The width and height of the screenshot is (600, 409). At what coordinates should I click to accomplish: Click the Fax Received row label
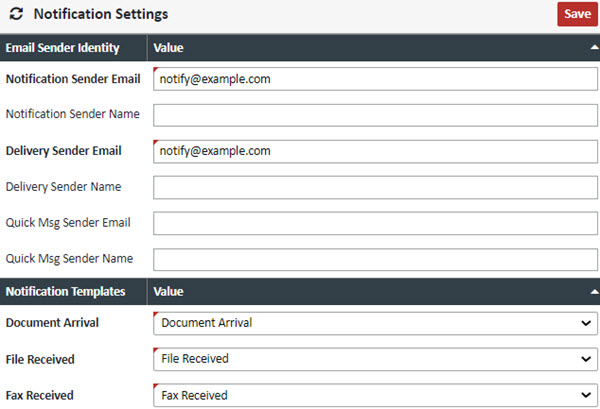point(40,395)
